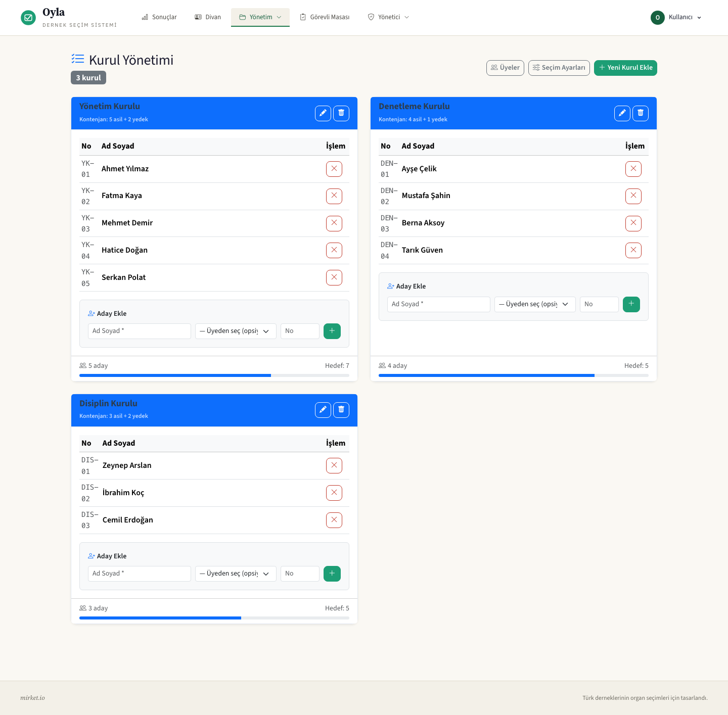
Task: Add candidate to Denetleme Kurulu with plus
Action: (x=631, y=304)
